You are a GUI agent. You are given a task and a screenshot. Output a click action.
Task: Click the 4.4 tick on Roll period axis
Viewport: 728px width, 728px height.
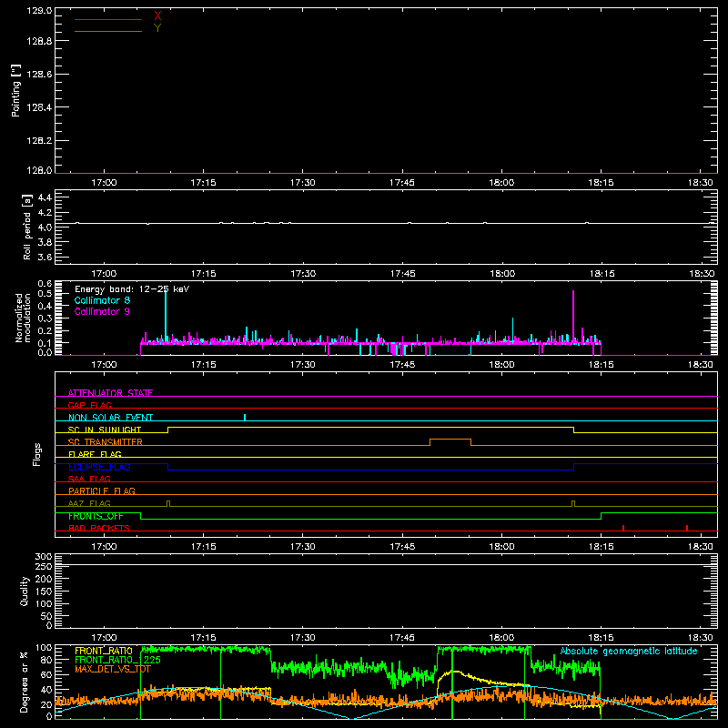click(x=45, y=197)
